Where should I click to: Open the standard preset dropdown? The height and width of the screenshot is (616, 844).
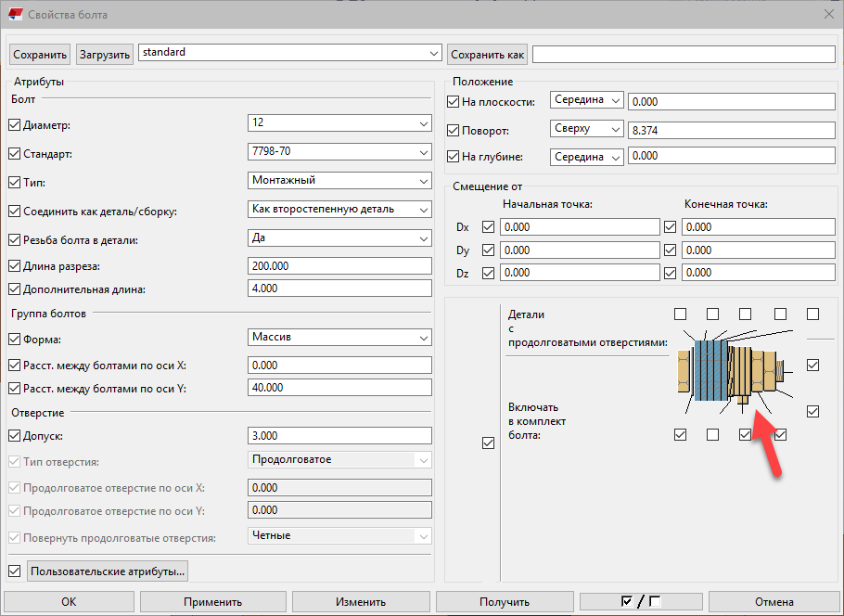coord(289,53)
